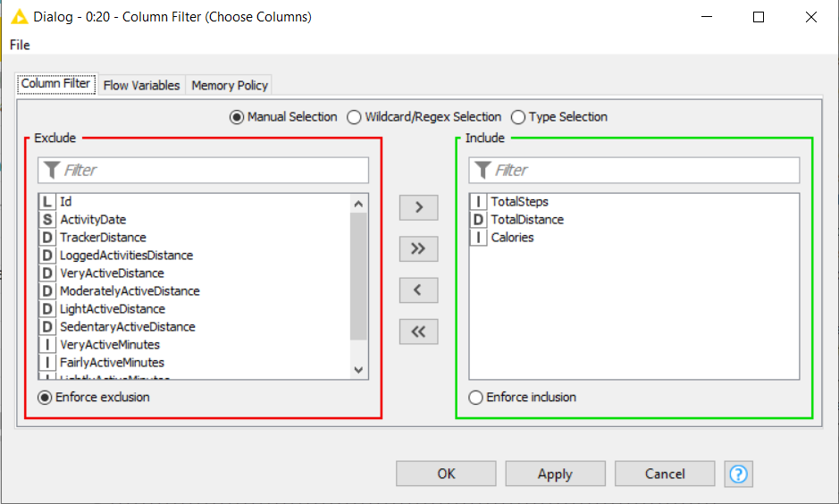Switch to the Flow Variables tab

[x=141, y=86]
